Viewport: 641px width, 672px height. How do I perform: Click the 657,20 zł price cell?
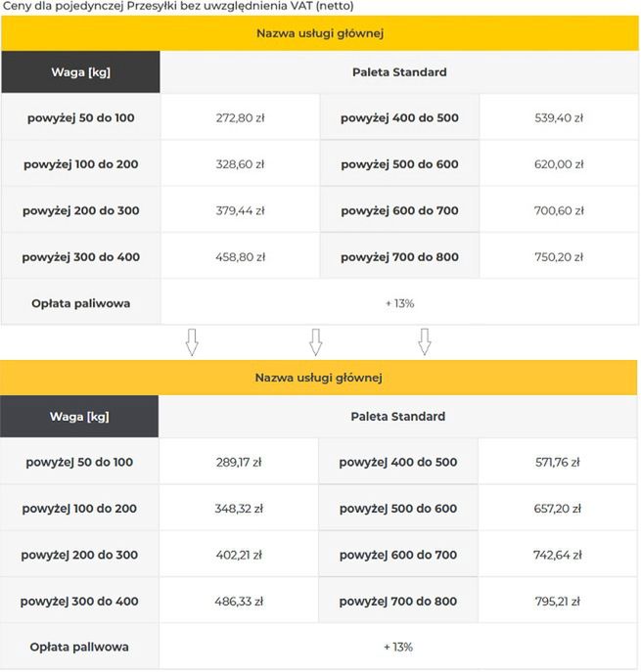[x=557, y=509]
